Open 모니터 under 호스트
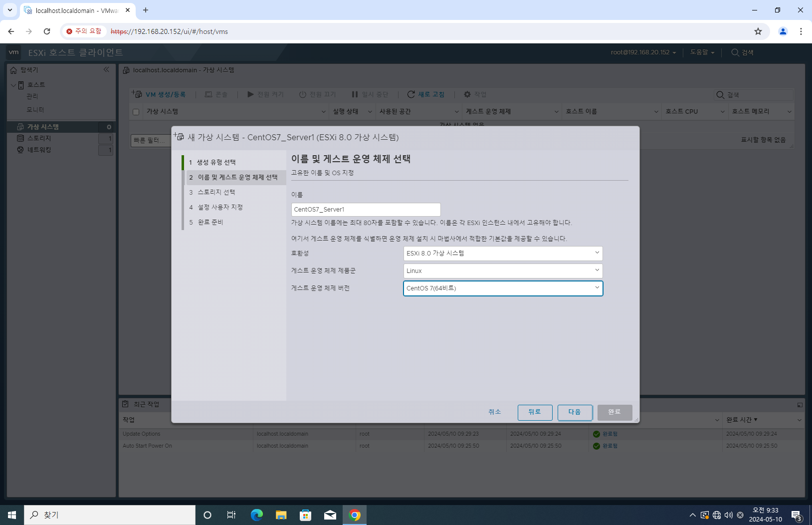This screenshot has width=812, height=525. (x=35, y=109)
